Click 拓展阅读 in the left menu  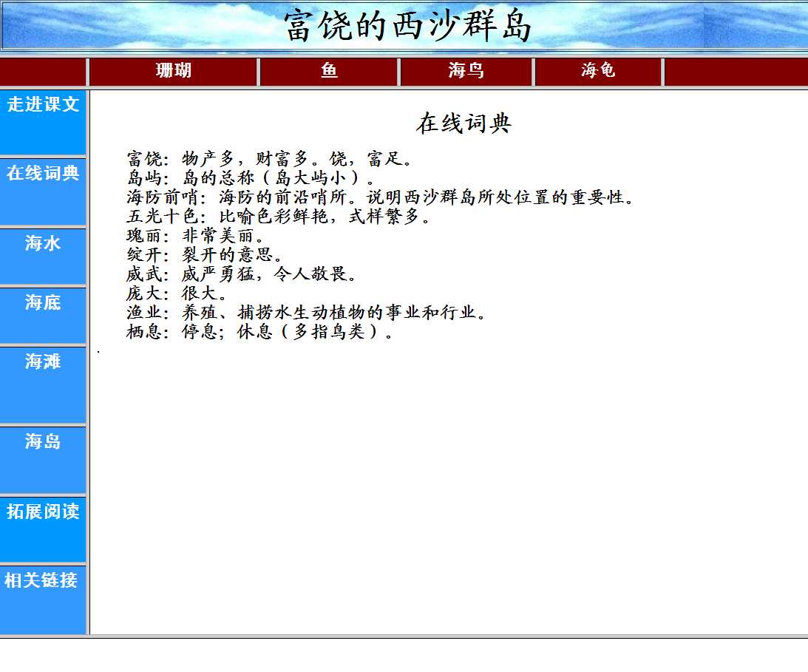[43, 511]
